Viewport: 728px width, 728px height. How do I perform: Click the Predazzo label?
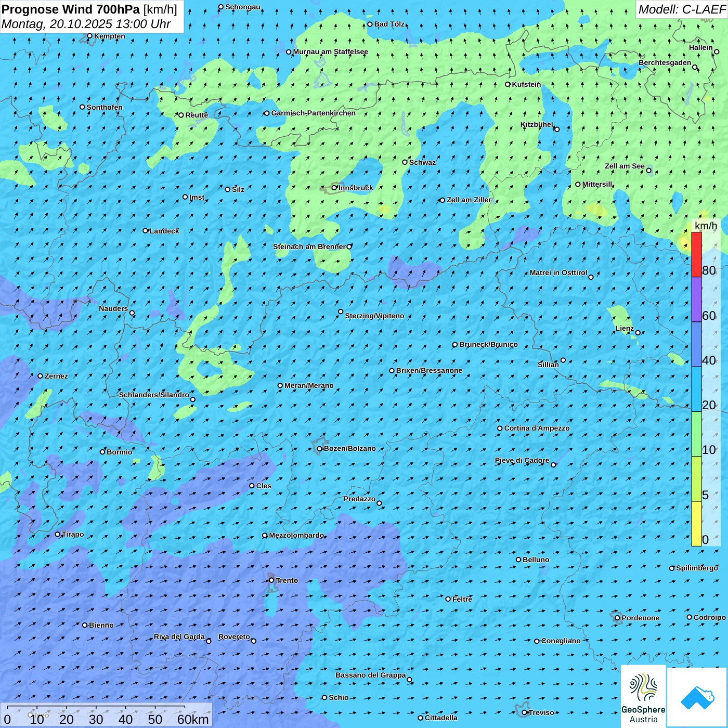(x=359, y=499)
